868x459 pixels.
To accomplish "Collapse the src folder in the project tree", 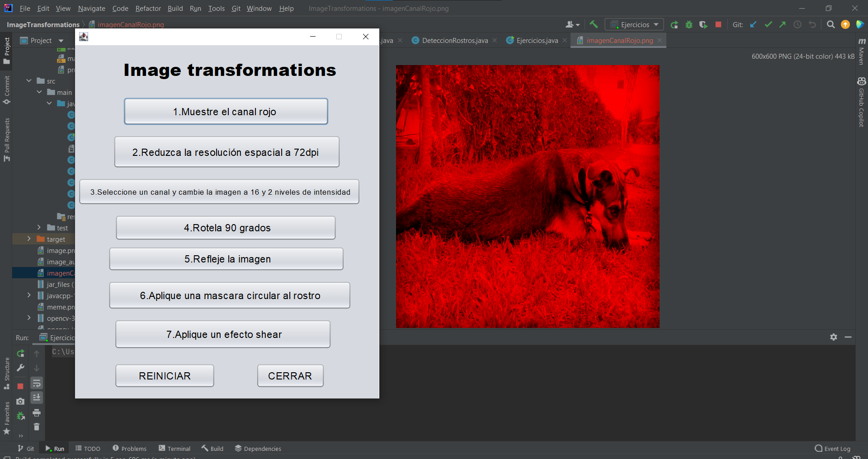I will click(x=29, y=81).
